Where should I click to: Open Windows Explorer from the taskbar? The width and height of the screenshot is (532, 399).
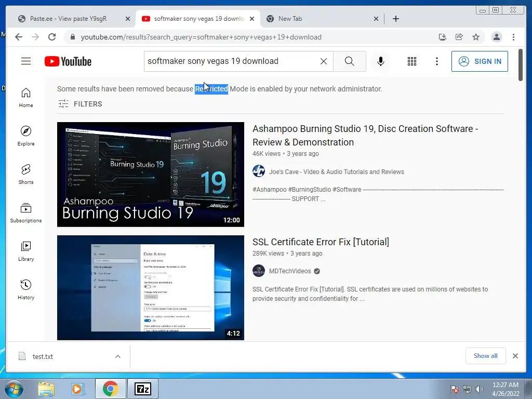pyautogui.click(x=46, y=389)
